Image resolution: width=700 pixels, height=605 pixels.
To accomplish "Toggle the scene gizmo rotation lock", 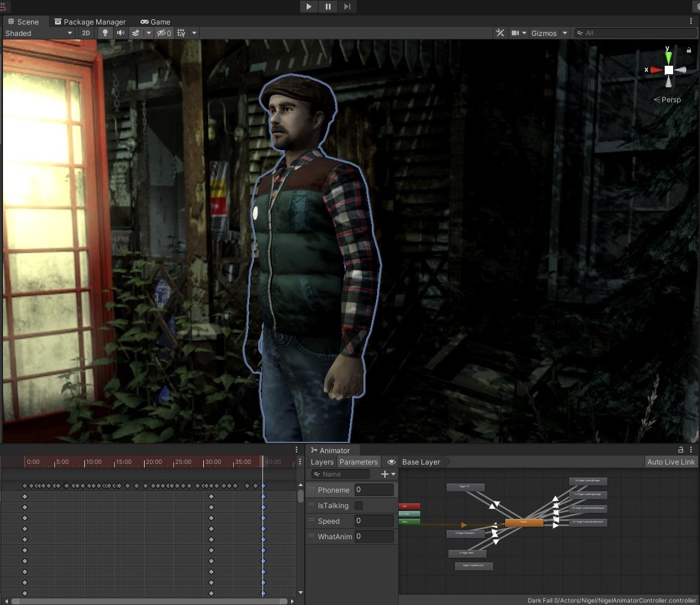I will (689, 50).
